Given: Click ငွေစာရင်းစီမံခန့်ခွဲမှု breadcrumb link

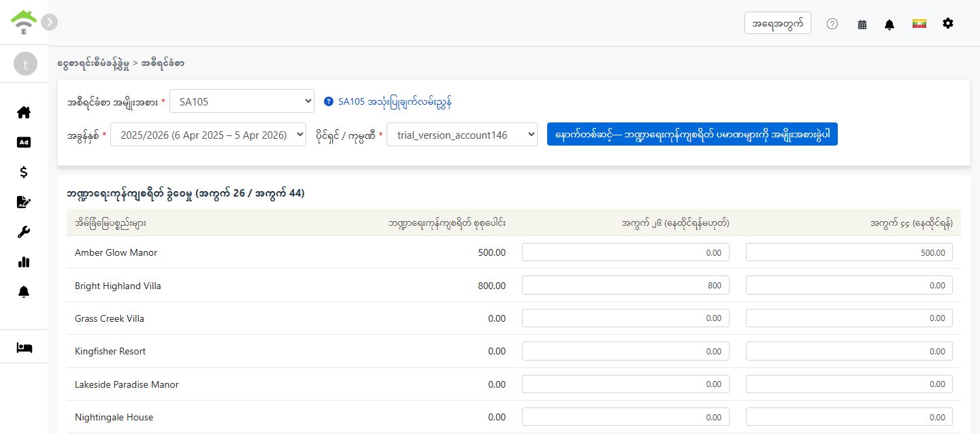Looking at the screenshot, I should click(93, 63).
